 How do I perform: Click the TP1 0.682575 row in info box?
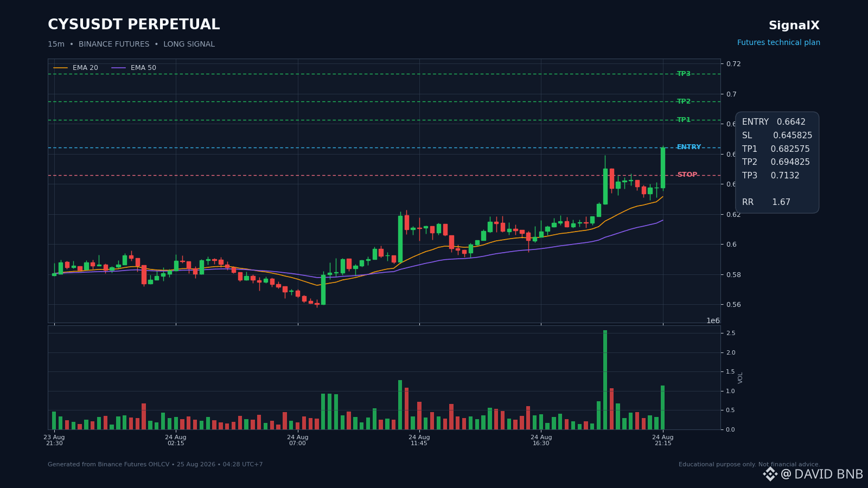tap(776, 149)
